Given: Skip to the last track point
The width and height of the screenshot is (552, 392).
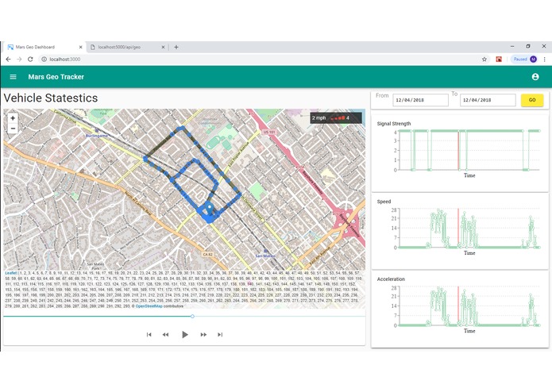Looking at the screenshot, I should pyautogui.click(x=220, y=334).
